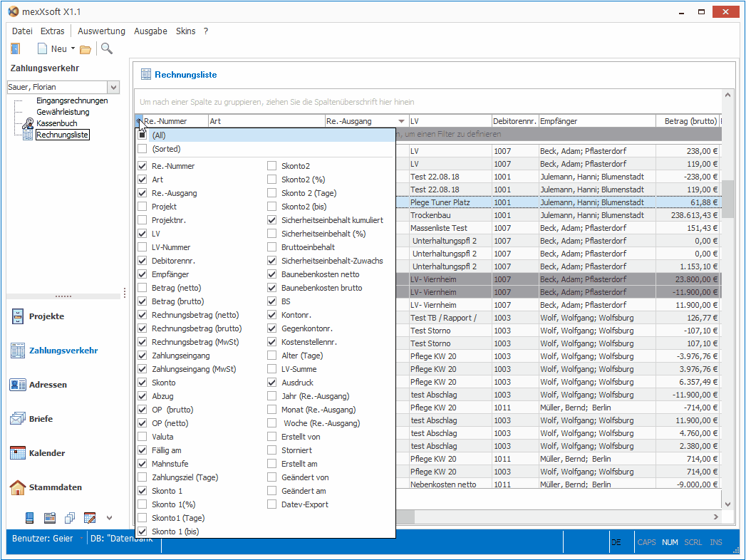Sort by the Art column header

[266, 121]
